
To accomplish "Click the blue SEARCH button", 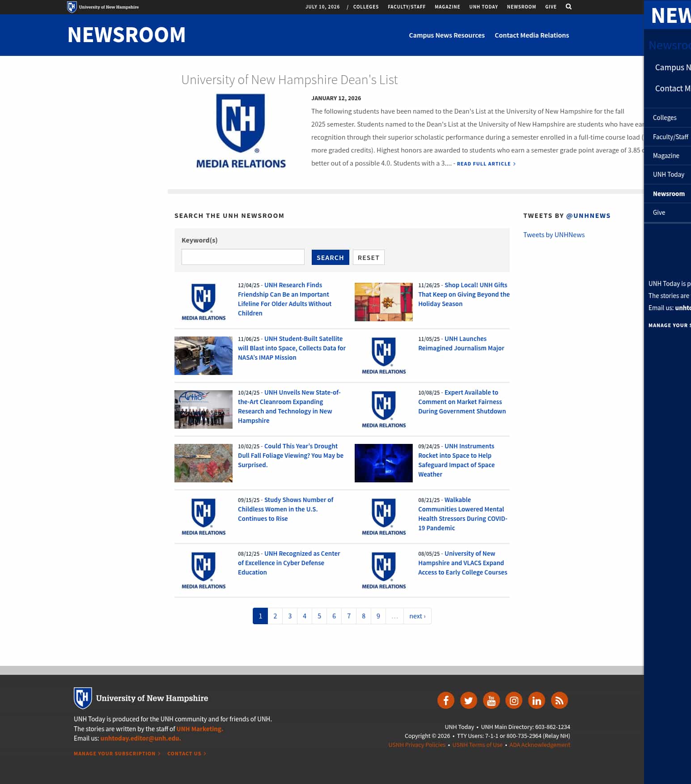I will (330, 257).
